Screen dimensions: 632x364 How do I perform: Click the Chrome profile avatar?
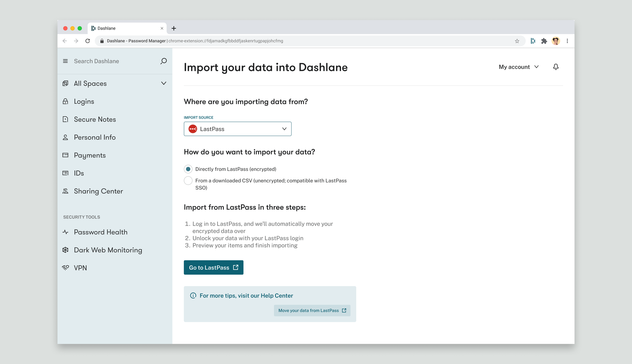556,41
